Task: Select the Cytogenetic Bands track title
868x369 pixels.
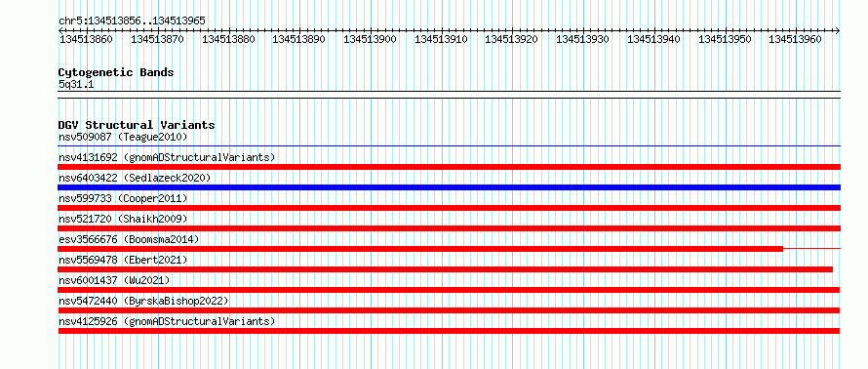Action: tap(116, 72)
